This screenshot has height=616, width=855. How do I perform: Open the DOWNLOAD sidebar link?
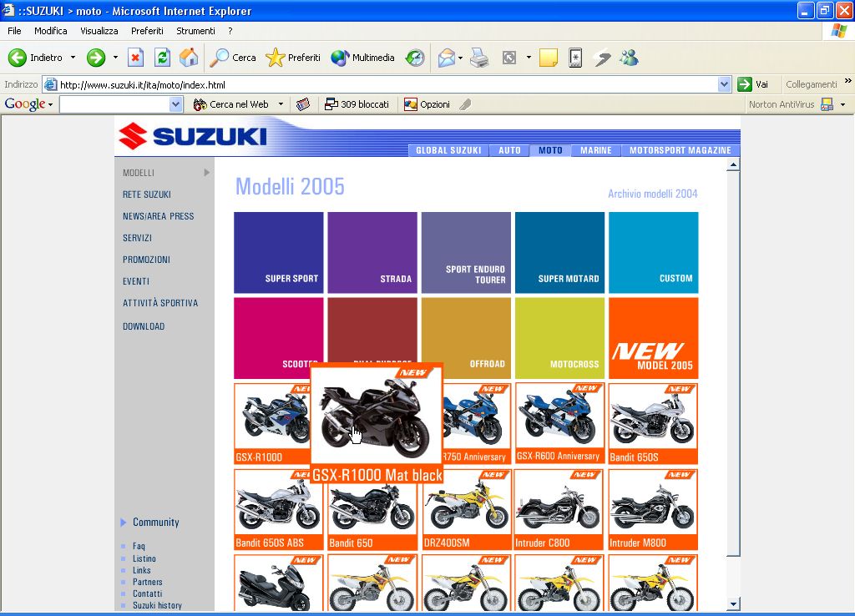[144, 326]
